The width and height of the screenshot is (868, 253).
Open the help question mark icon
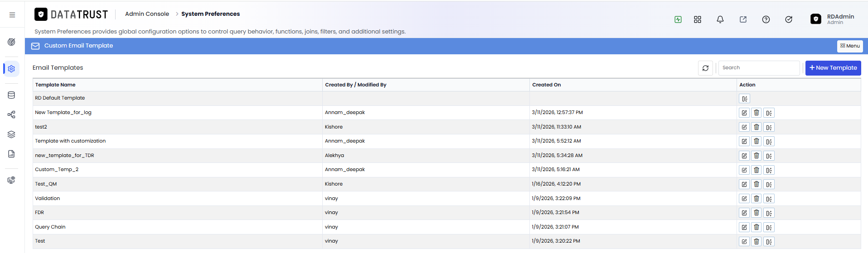(766, 19)
